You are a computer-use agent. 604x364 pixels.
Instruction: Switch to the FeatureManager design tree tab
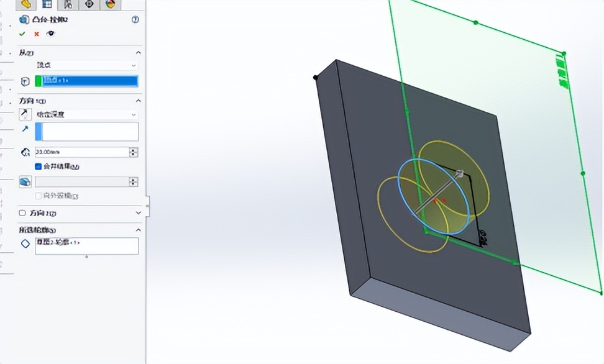[25, 4]
